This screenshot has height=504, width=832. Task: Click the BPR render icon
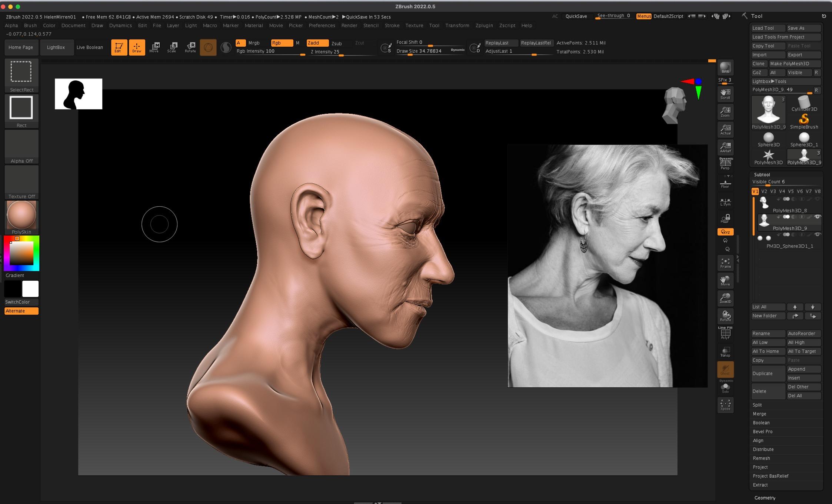(725, 68)
